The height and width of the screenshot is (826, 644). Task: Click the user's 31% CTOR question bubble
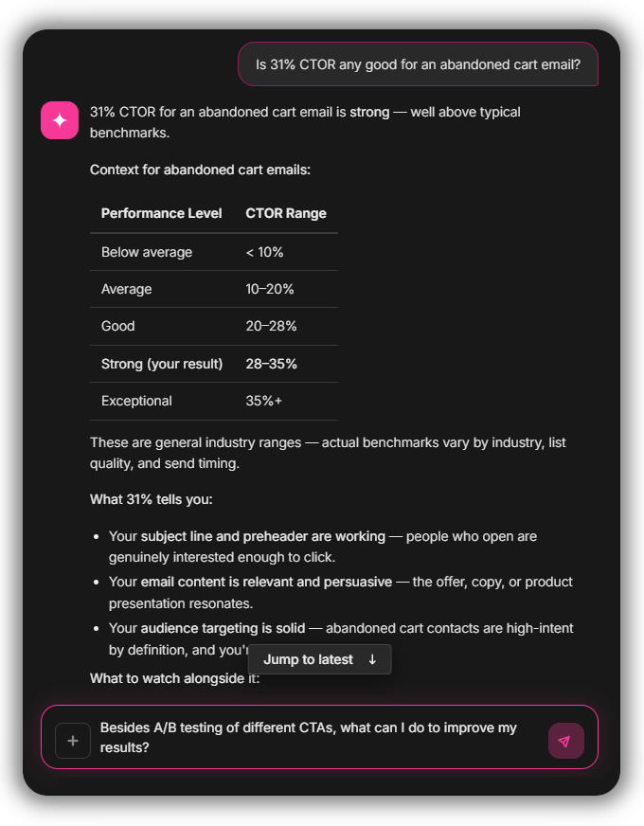point(418,64)
